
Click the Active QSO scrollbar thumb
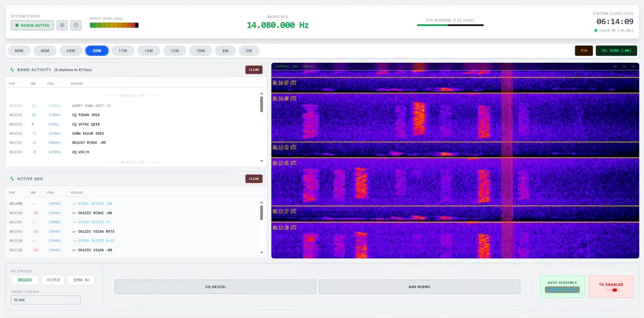pos(261,212)
